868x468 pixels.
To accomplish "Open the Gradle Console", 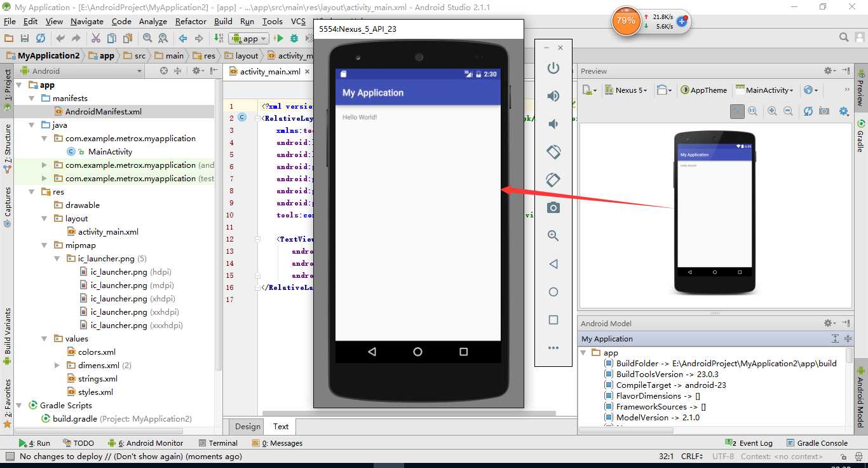I will pyautogui.click(x=817, y=443).
